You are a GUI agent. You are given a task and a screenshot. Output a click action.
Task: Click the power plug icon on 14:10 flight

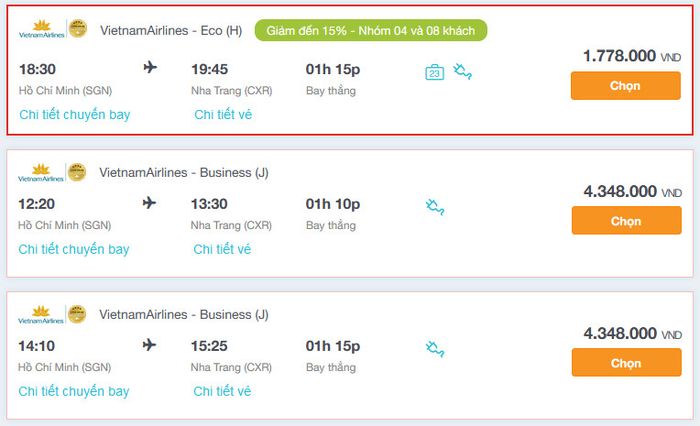pos(435,349)
